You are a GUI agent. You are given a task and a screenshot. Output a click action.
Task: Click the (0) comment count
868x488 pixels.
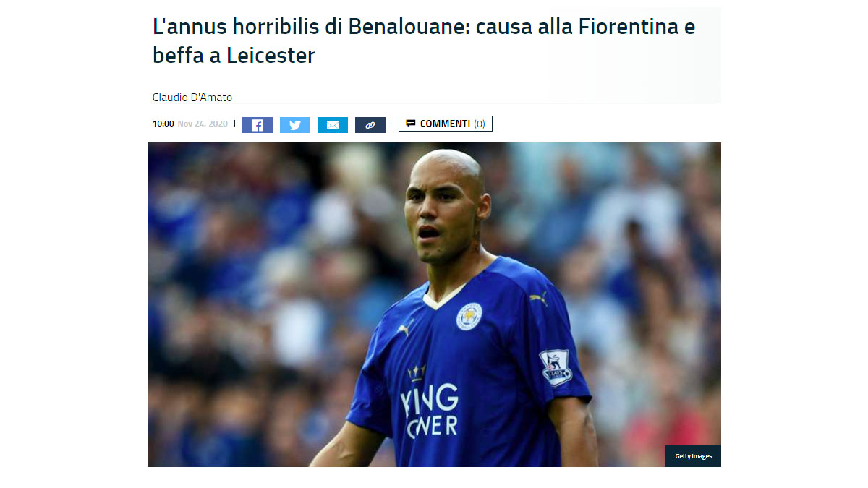point(480,124)
